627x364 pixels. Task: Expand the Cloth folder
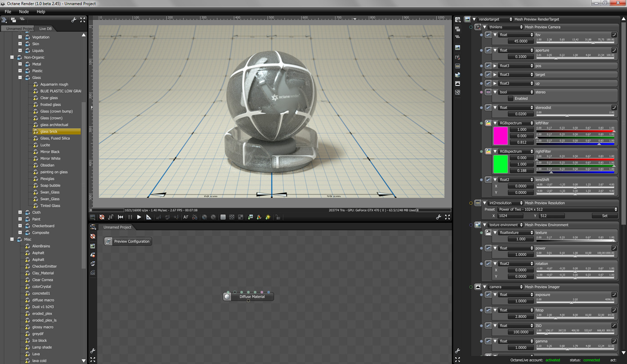(x=20, y=213)
